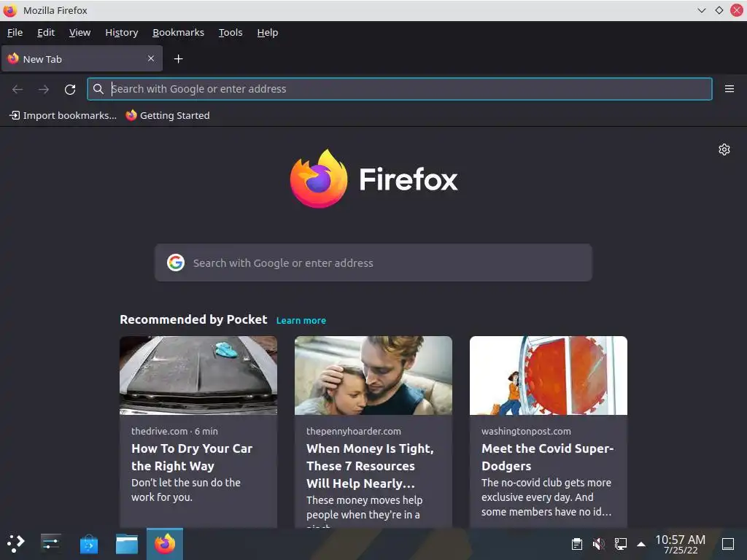
Task: Open Getting Started bookmark
Action: pyautogui.click(x=168, y=115)
